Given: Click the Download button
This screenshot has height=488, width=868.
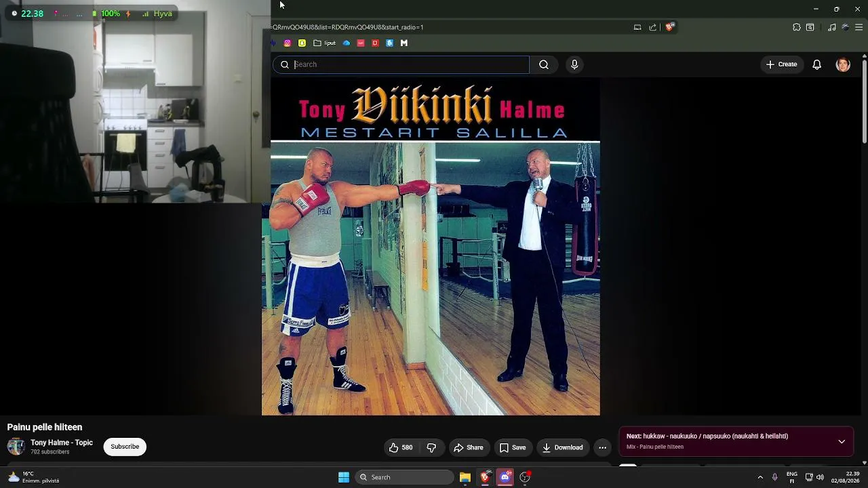Looking at the screenshot, I should click(562, 447).
